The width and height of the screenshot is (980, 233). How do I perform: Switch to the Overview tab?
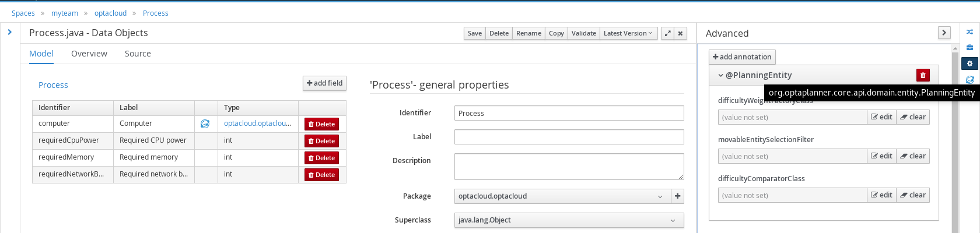pos(89,54)
